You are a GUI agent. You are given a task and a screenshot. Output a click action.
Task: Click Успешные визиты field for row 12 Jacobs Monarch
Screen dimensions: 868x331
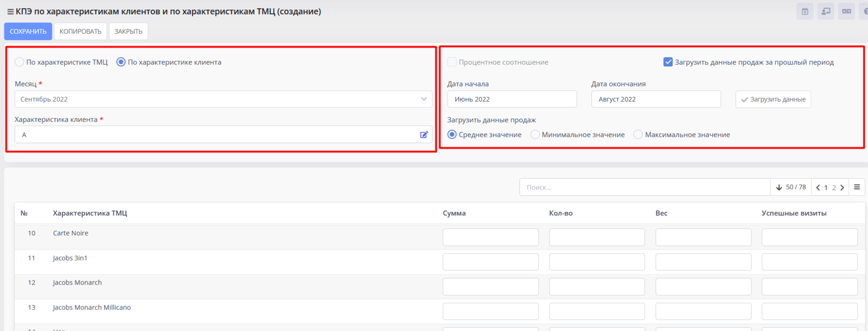(x=809, y=287)
